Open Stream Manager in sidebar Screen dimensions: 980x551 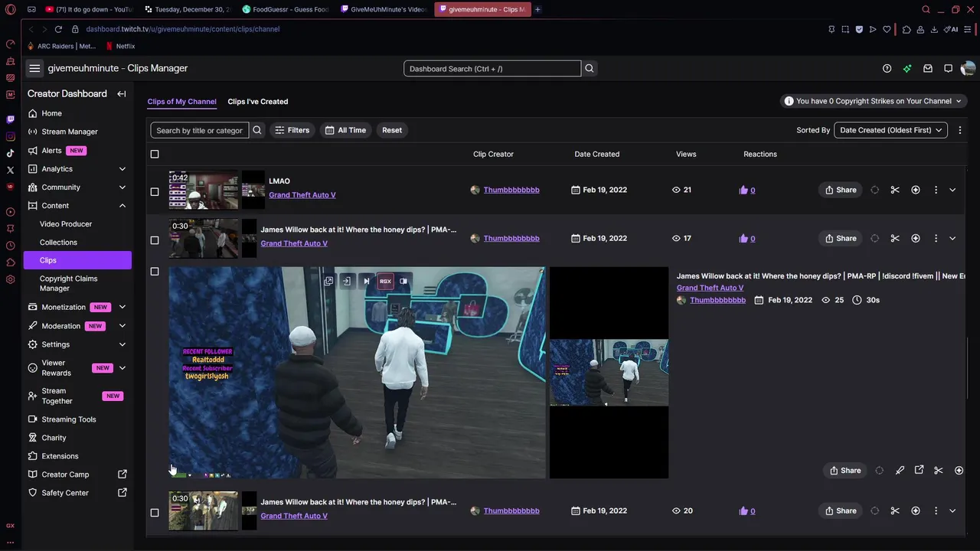click(x=70, y=132)
